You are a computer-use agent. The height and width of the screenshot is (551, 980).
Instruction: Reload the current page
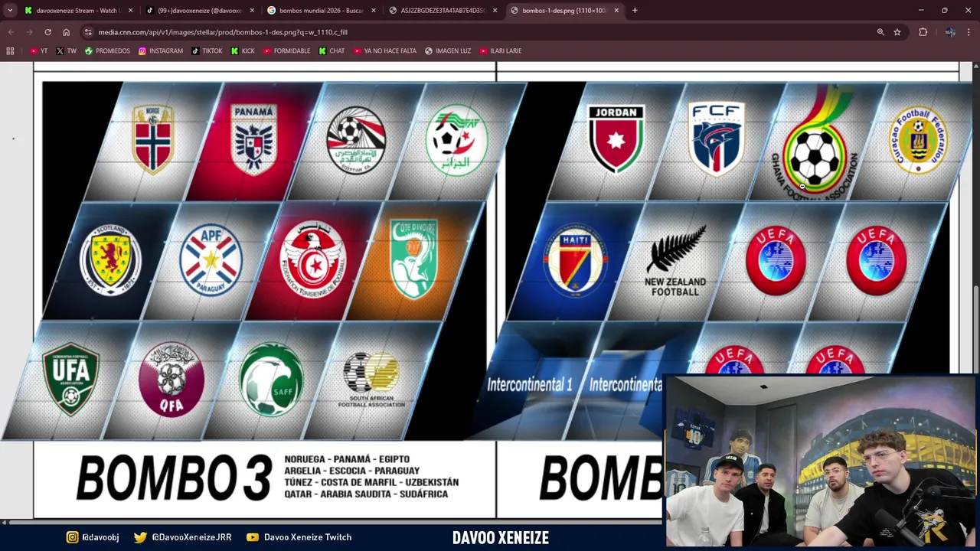tap(47, 32)
